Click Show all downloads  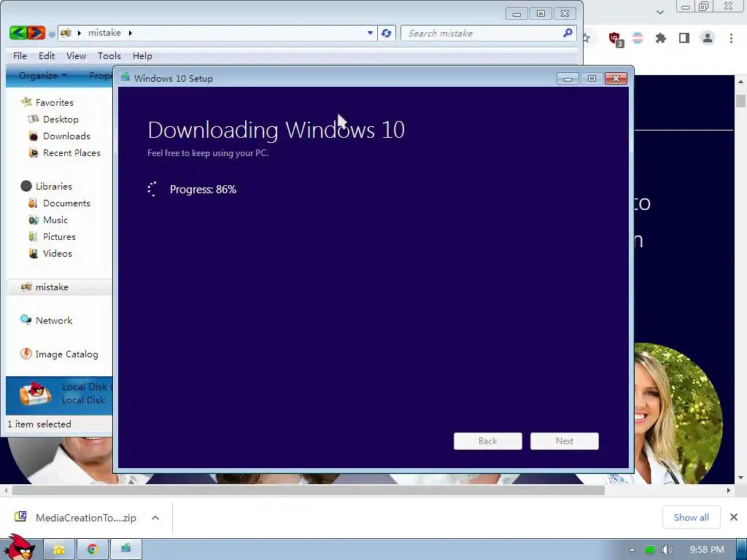tap(692, 518)
